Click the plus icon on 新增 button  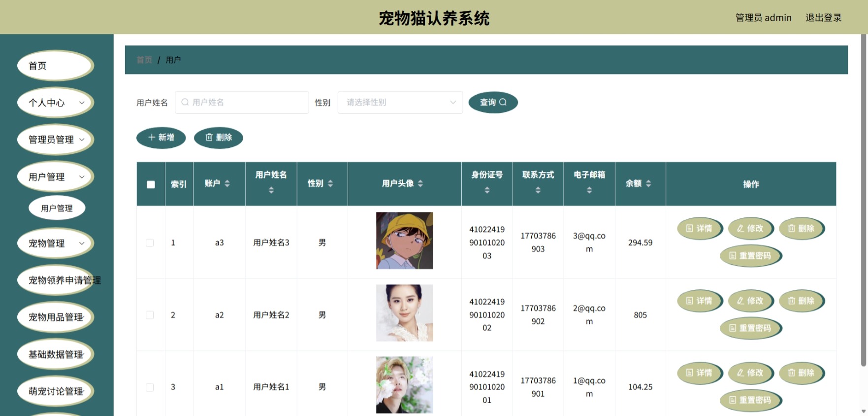point(152,137)
